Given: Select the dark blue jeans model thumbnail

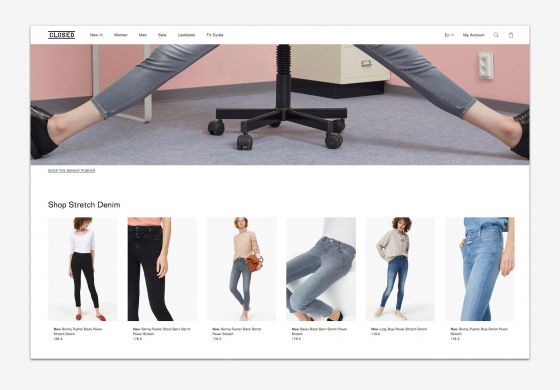Looking at the screenshot, I should (400, 269).
